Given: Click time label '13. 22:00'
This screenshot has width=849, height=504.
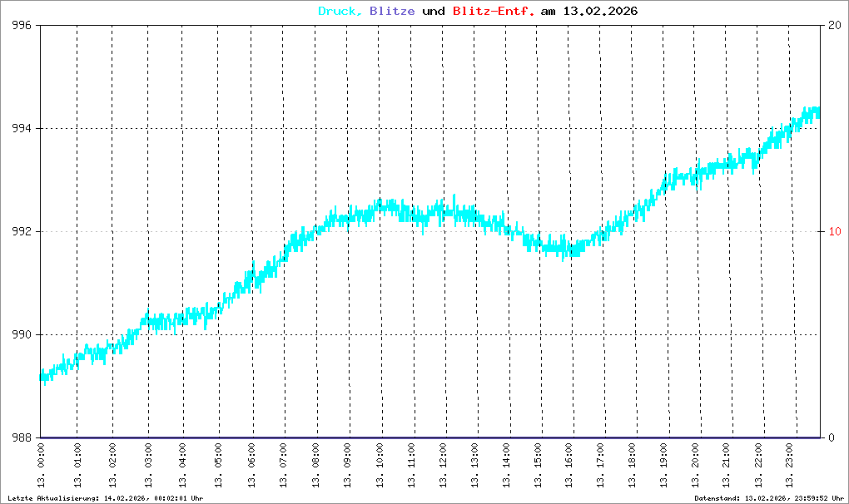Looking at the screenshot, I should pyautogui.click(x=759, y=465).
